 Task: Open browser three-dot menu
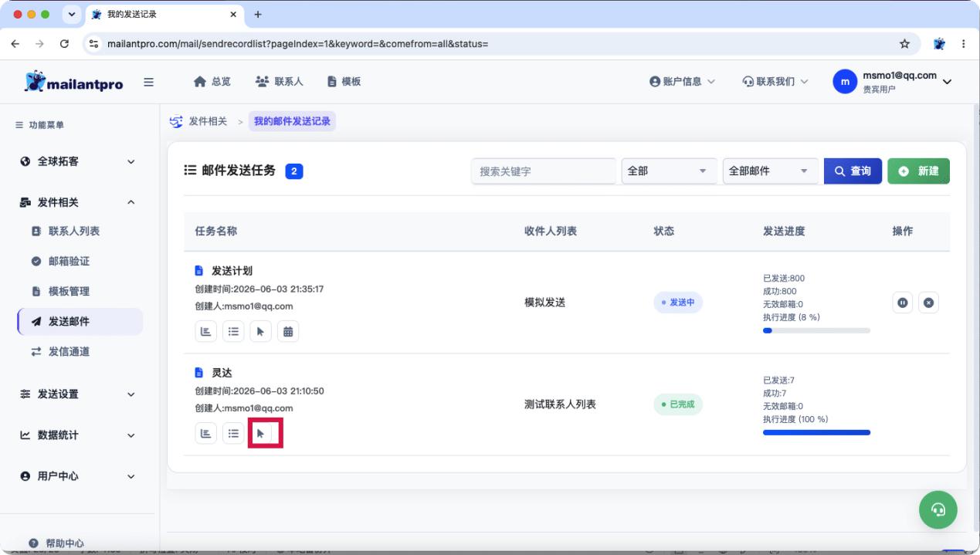[x=964, y=43]
